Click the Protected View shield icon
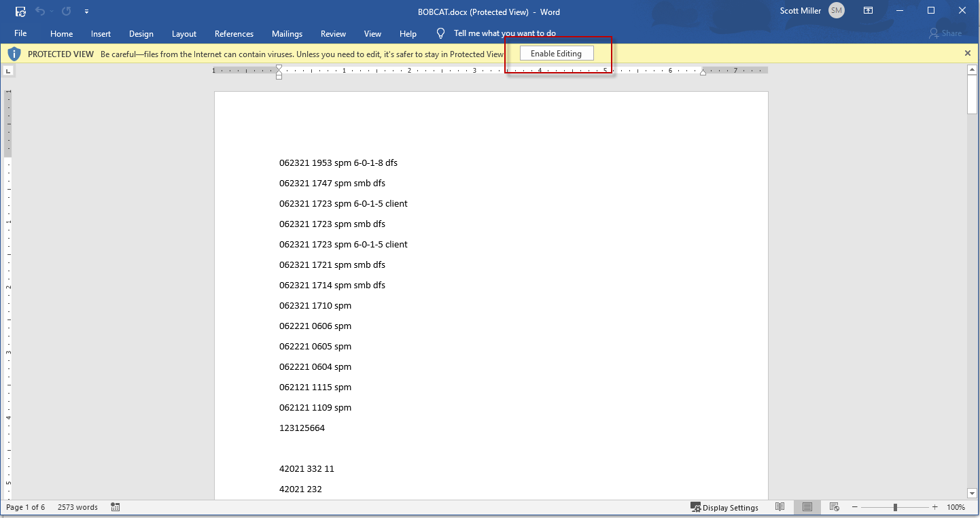Viewport: 980px width, 518px height. click(x=14, y=54)
